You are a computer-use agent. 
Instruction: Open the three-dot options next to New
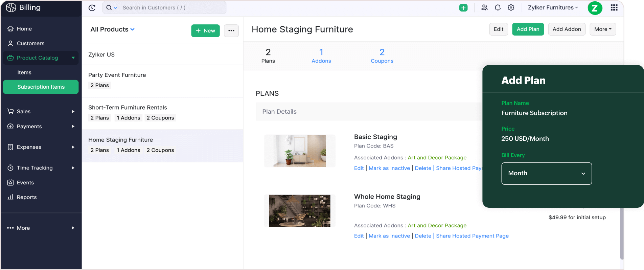click(231, 30)
